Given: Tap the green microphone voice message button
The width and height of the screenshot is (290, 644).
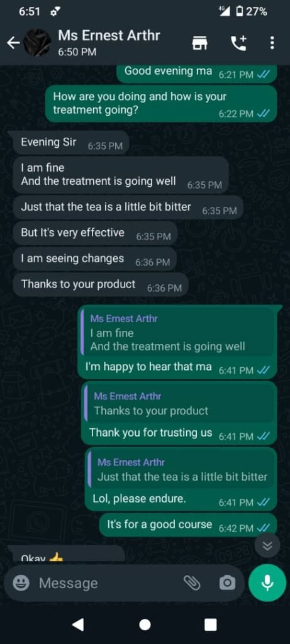Looking at the screenshot, I should 267,582.
